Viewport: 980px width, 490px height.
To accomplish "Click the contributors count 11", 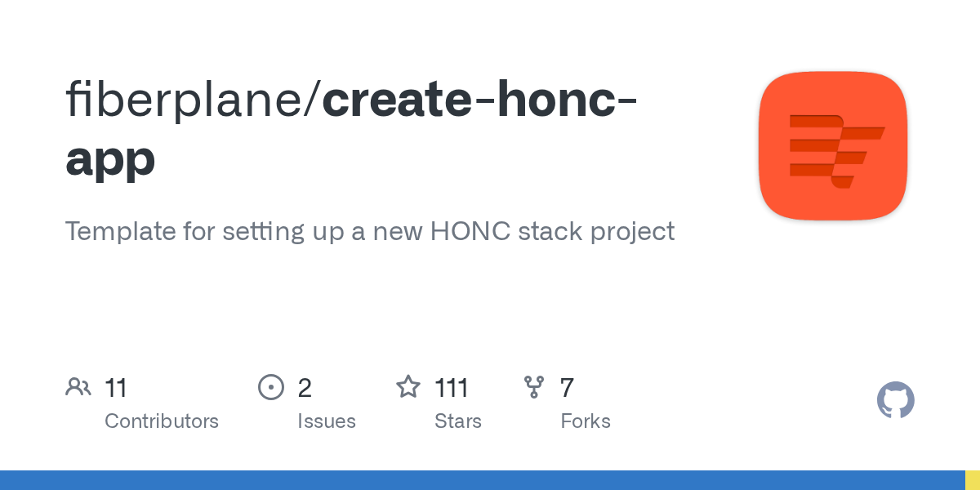I will [116, 387].
